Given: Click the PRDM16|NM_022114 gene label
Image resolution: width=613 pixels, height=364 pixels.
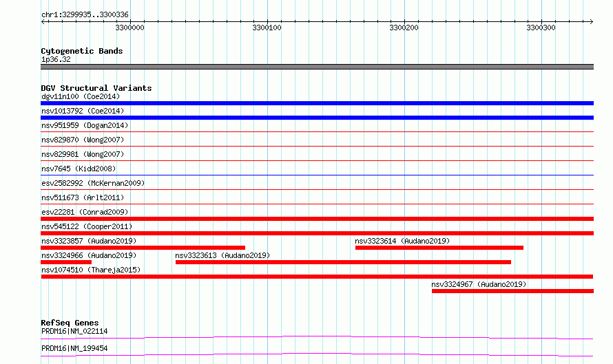Looking at the screenshot, I should point(74,331).
